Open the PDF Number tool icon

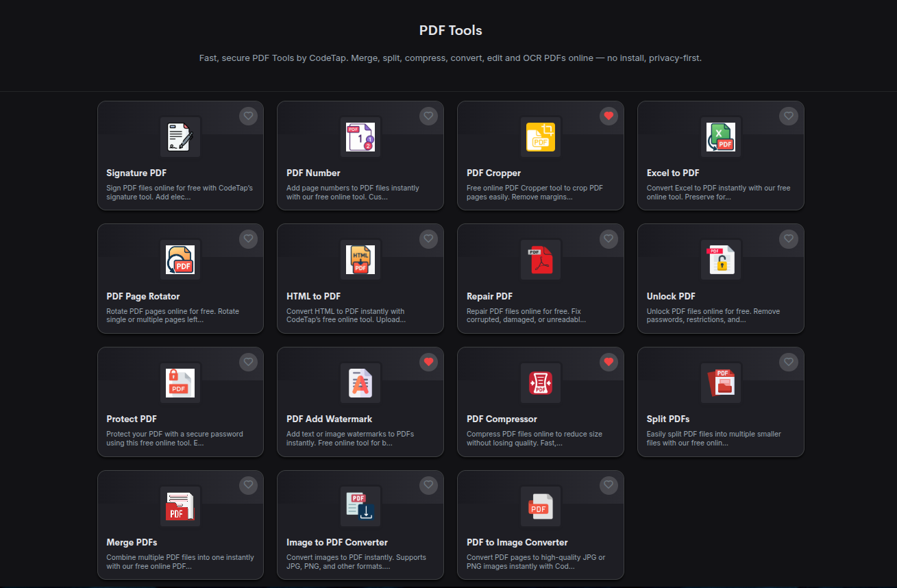point(360,137)
